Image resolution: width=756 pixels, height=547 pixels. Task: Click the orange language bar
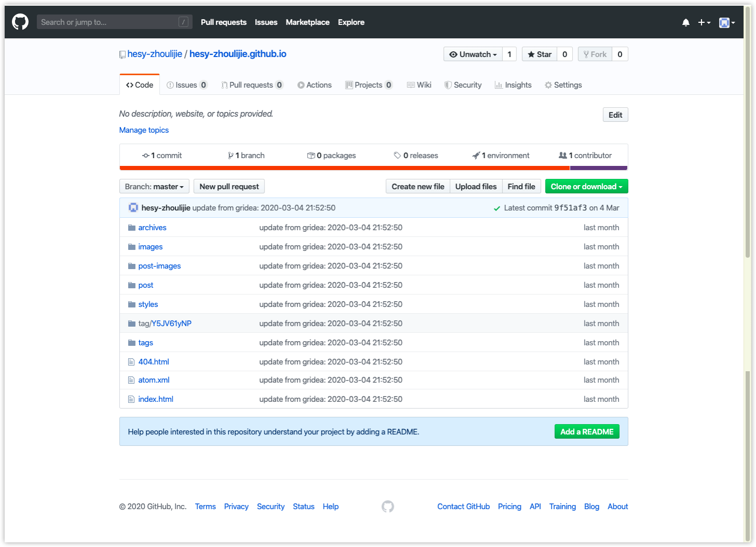[345, 168]
